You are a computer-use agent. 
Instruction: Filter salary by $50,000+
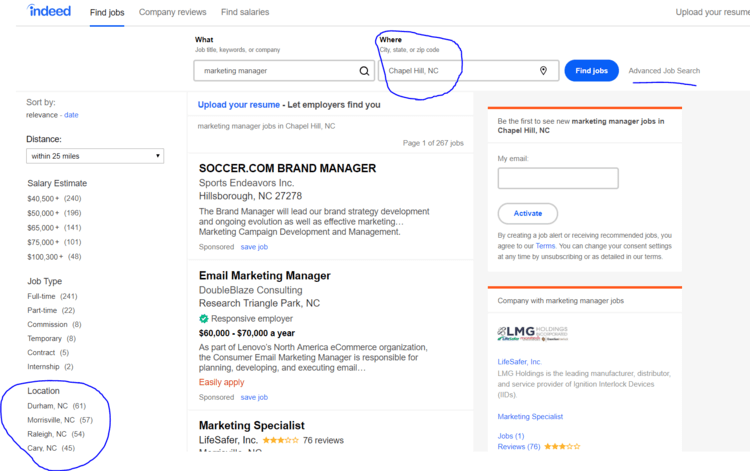tap(54, 213)
